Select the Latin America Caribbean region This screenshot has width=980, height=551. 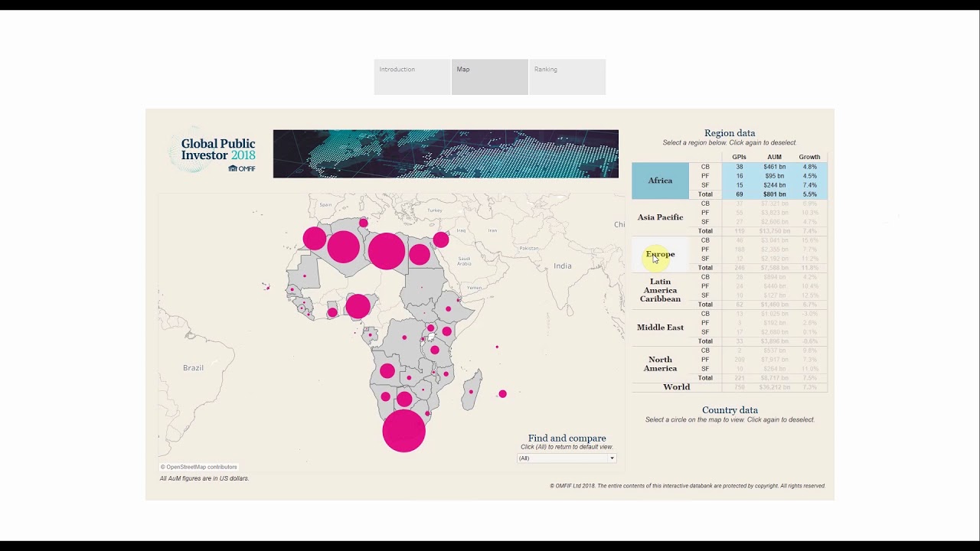tap(660, 291)
